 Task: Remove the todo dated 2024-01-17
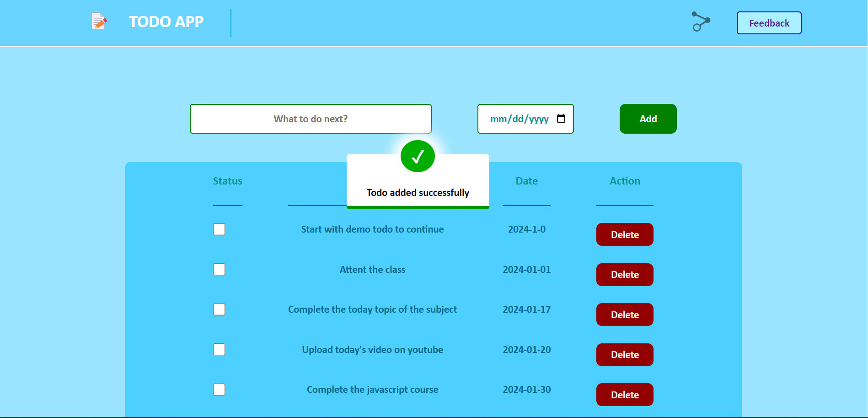625,315
